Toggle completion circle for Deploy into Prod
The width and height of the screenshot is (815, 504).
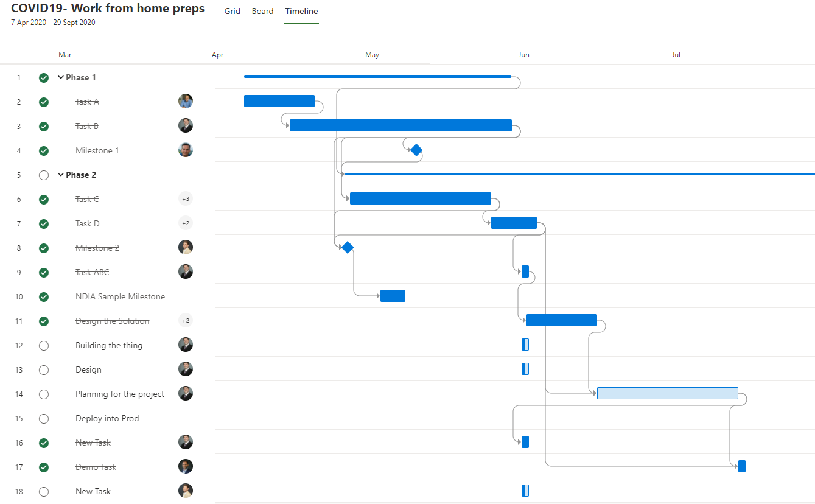[x=43, y=418]
